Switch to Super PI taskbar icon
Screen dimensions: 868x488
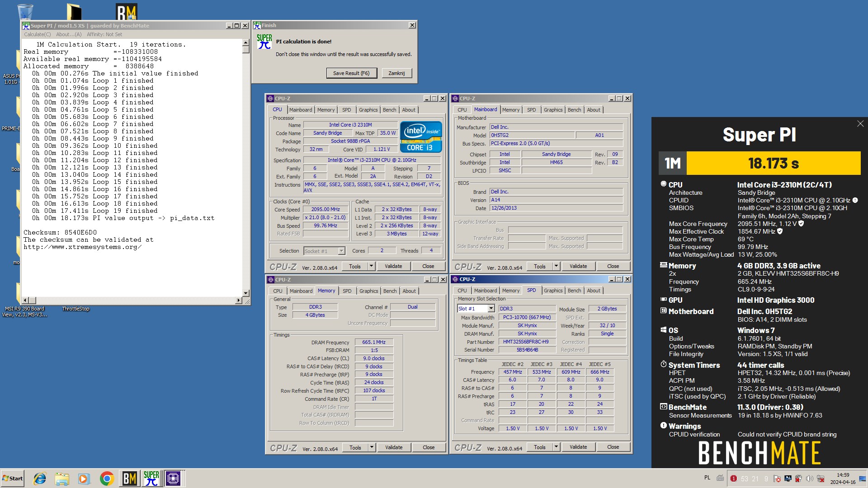151,478
